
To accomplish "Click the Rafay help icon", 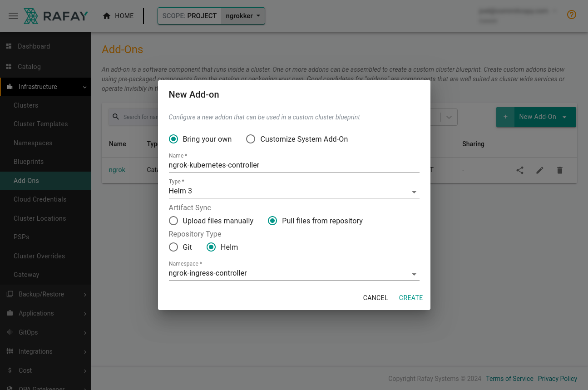I will pos(571,15).
